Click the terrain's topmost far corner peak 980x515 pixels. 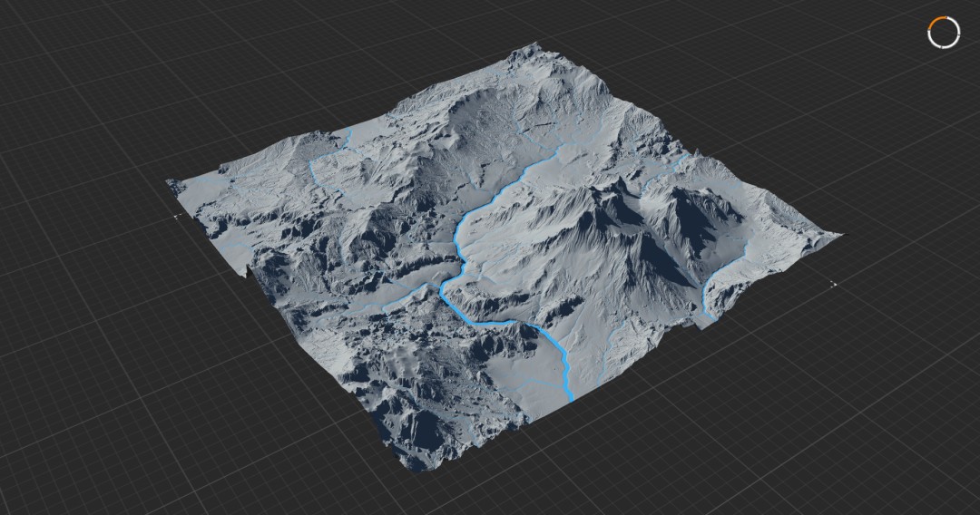click(535, 46)
